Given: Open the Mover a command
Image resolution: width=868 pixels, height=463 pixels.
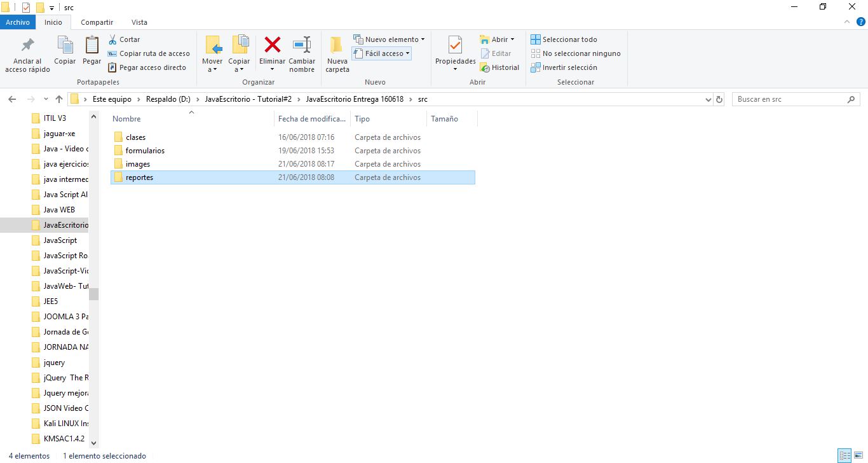Looking at the screenshot, I should click(x=212, y=54).
